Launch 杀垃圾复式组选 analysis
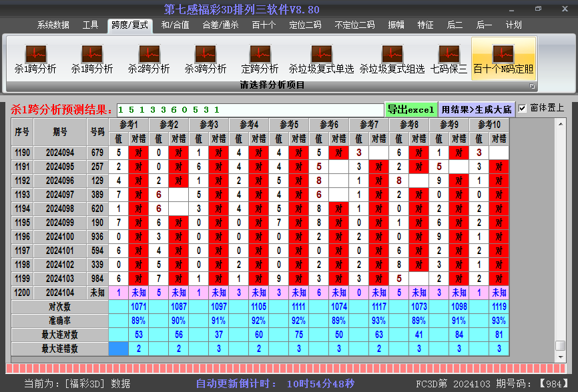 click(392, 59)
